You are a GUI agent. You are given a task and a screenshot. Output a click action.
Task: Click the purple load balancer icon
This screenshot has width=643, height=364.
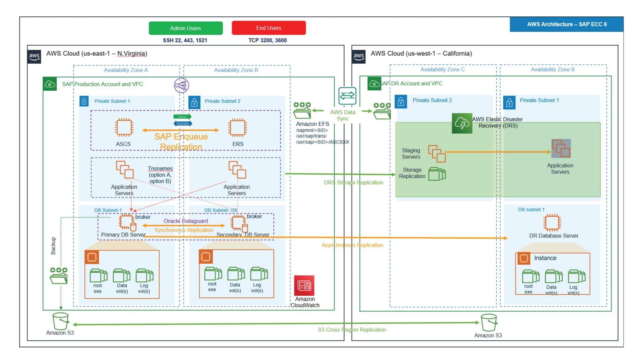click(182, 85)
